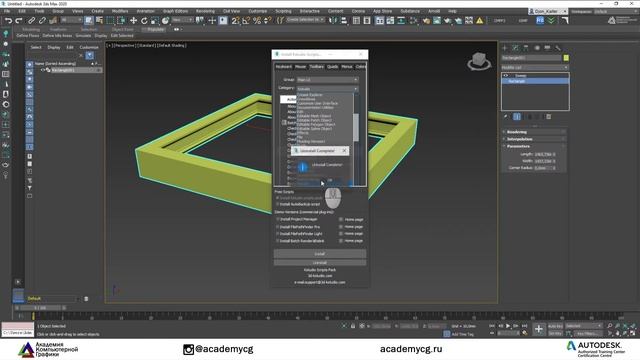
Task: Click the Uninstall button in Kstudio installer
Action: [320, 263]
